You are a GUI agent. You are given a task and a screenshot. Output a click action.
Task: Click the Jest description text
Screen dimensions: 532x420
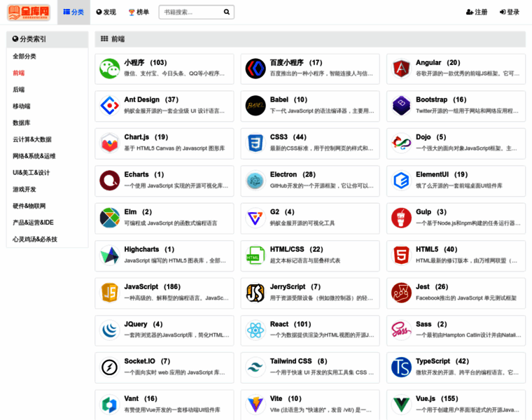tap(466, 298)
